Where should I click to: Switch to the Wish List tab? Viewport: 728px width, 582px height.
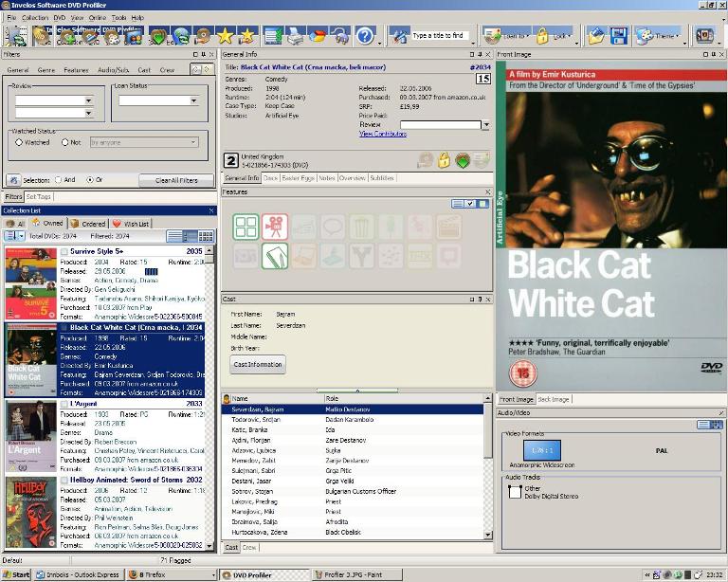[131, 224]
